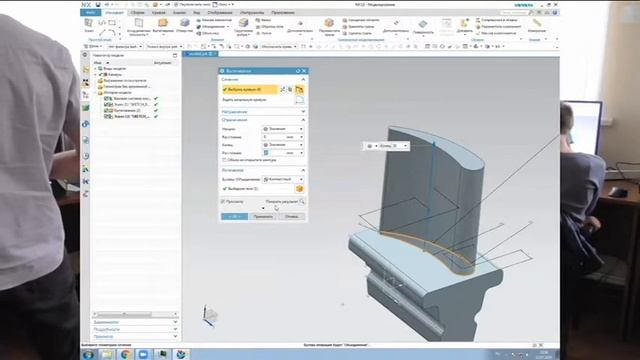The image size is (640, 360).
Task: Switch to the Curve (Кривая) tab
Action: [158, 13]
